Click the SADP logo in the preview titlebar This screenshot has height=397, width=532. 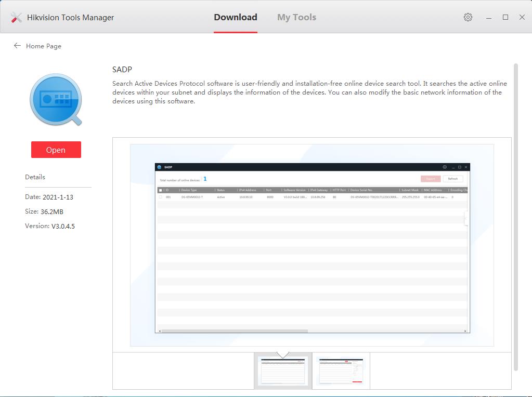(x=159, y=167)
